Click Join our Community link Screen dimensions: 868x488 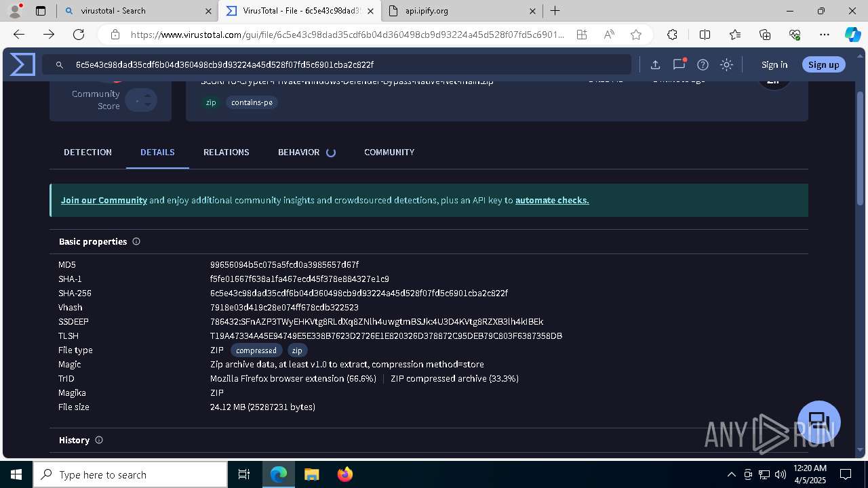pyautogui.click(x=104, y=201)
